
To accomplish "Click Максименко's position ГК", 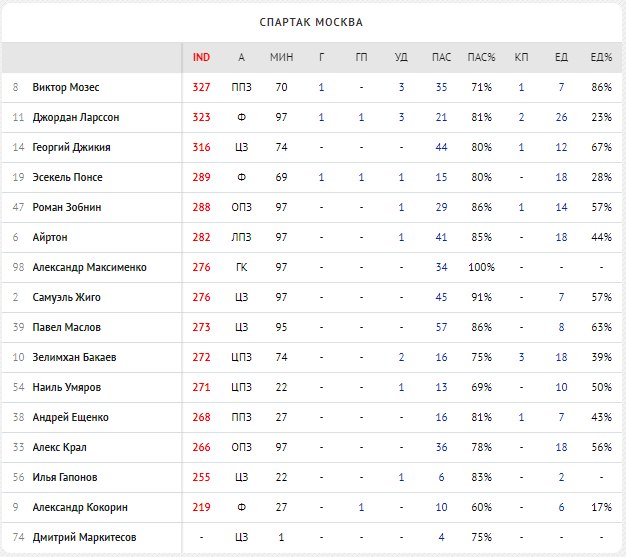I will (242, 267).
